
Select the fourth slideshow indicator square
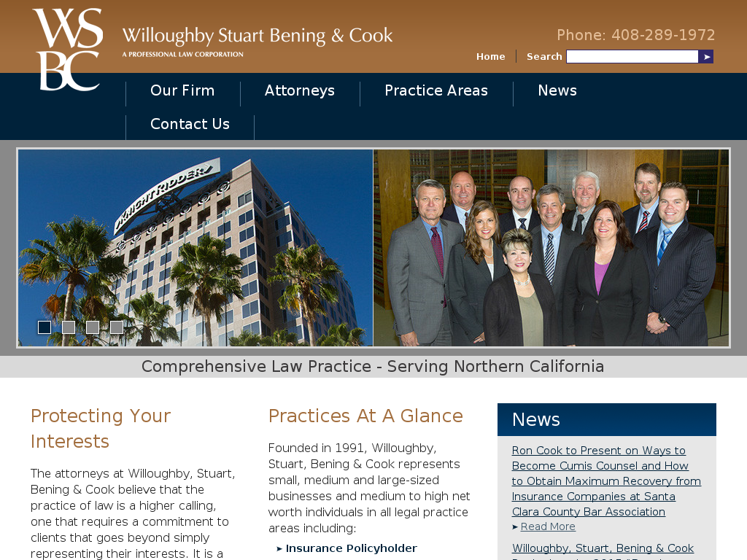pyautogui.click(x=117, y=327)
